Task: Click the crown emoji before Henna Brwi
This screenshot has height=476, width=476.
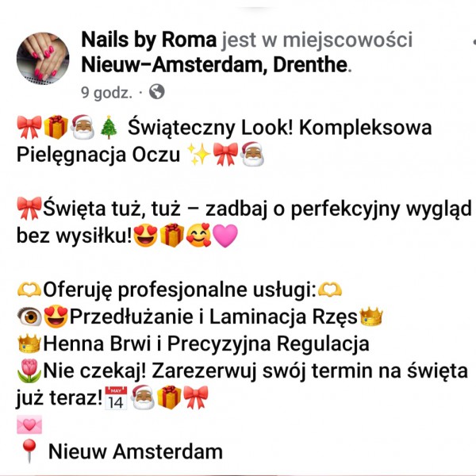Action: click(29, 344)
